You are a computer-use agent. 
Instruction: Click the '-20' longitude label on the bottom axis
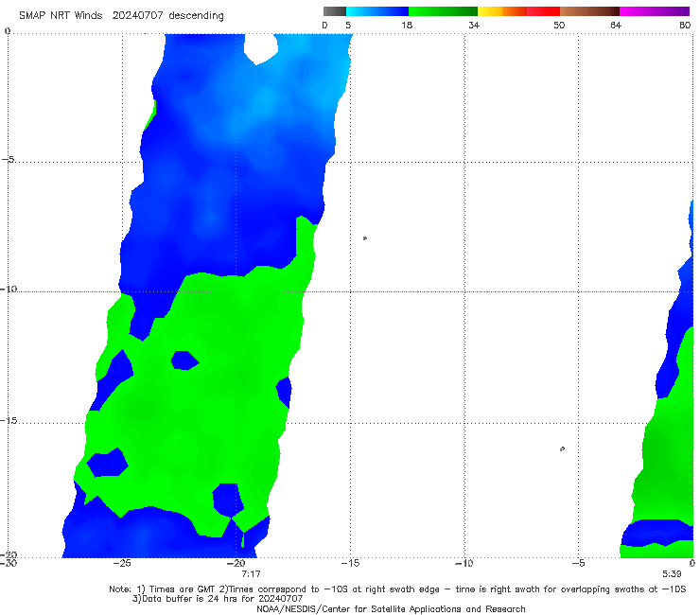pos(236,563)
